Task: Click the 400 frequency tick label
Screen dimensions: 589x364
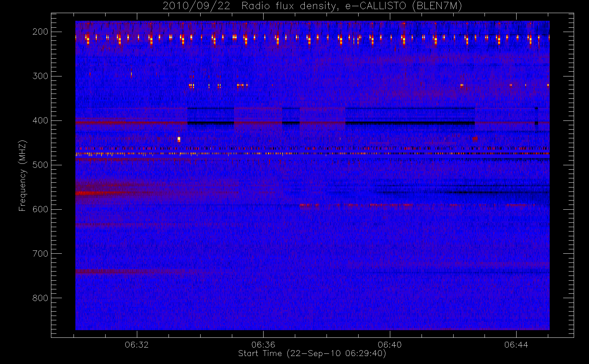Action: pos(40,120)
